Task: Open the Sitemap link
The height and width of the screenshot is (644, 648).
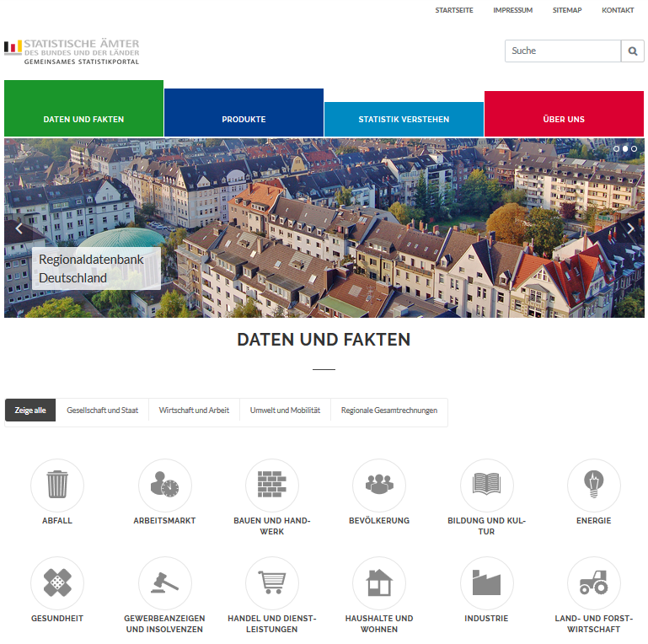Action: click(567, 10)
